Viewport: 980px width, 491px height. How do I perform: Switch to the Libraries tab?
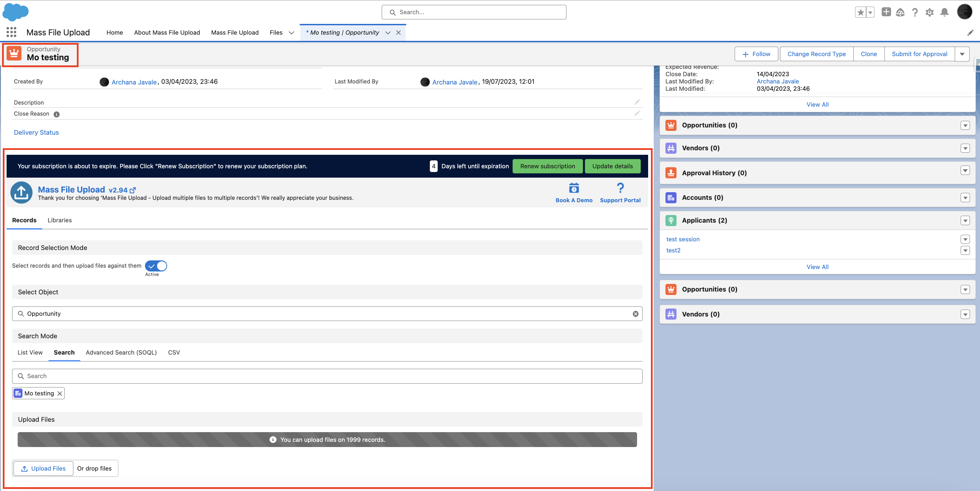(60, 220)
